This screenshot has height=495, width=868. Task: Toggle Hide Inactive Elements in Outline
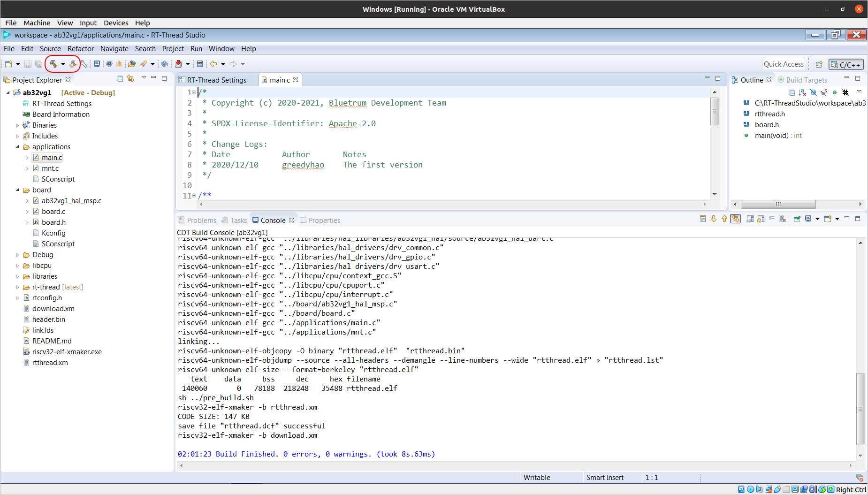[x=845, y=92]
